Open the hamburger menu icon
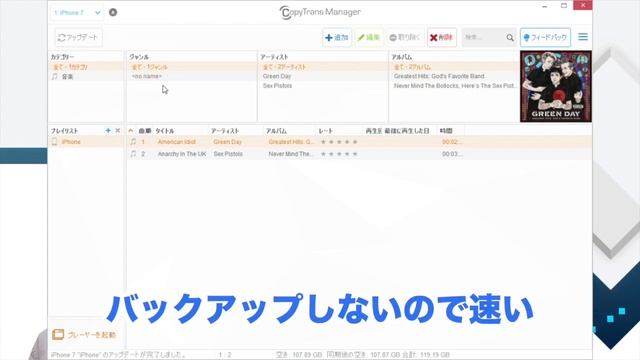Image resolution: width=640 pixels, height=360 pixels. pyautogui.click(x=583, y=37)
